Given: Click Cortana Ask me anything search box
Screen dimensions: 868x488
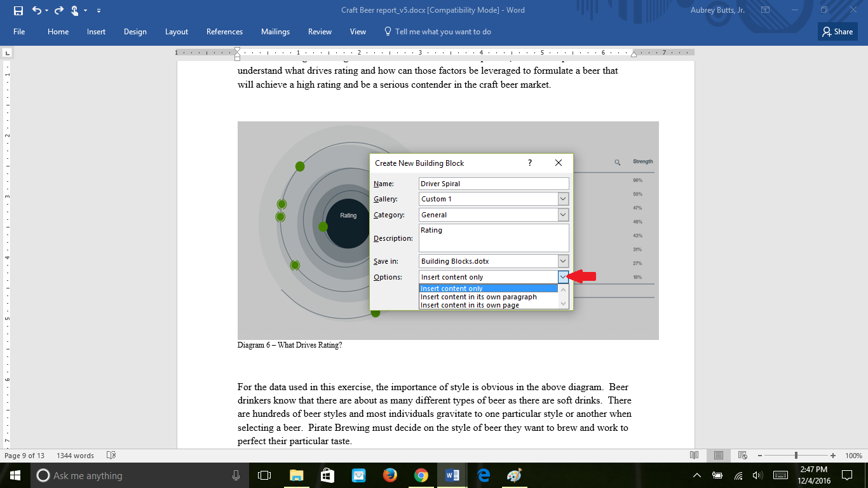Looking at the screenshot, I should [x=139, y=475].
